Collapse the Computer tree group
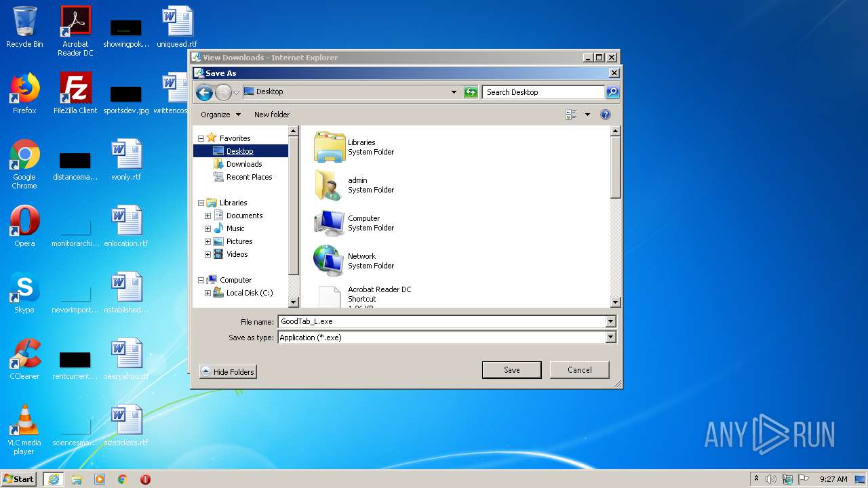868x488 pixels. click(201, 280)
